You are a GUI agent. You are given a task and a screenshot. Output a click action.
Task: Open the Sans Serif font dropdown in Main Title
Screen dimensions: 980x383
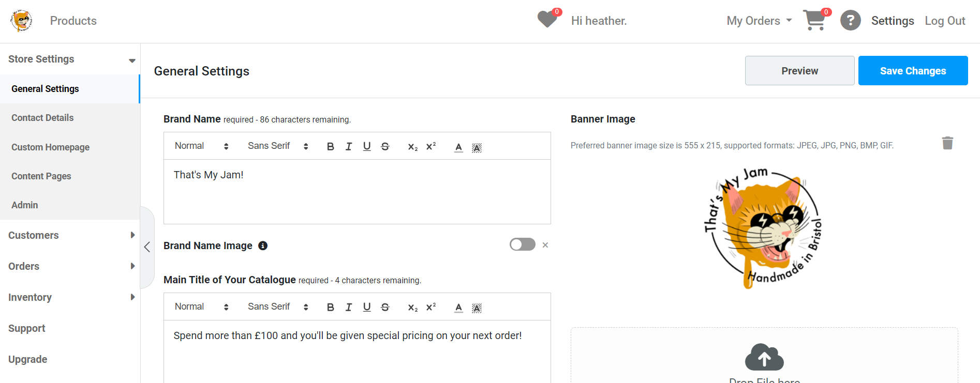[278, 307]
